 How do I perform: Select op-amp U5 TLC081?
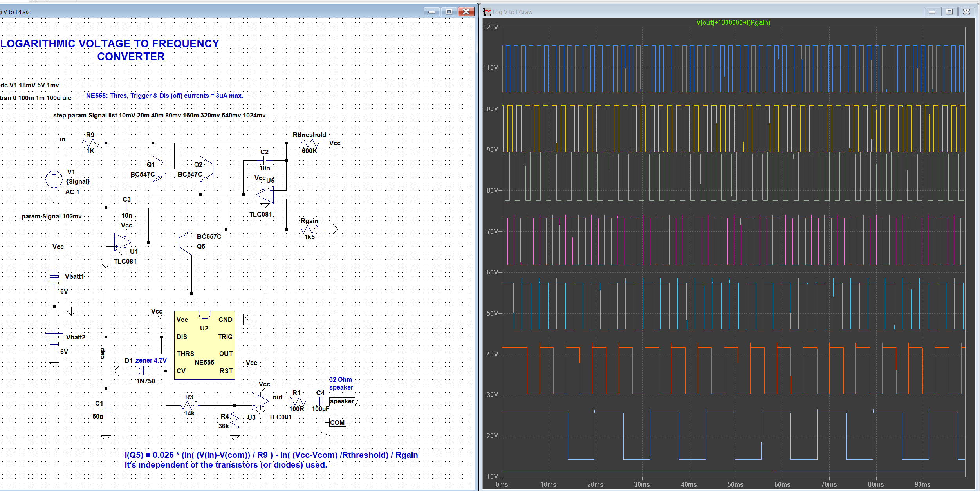pyautogui.click(x=265, y=195)
